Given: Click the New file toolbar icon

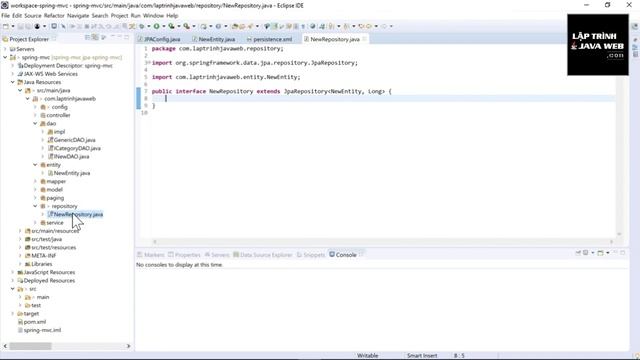Looking at the screenshot, I should (6, 26).
